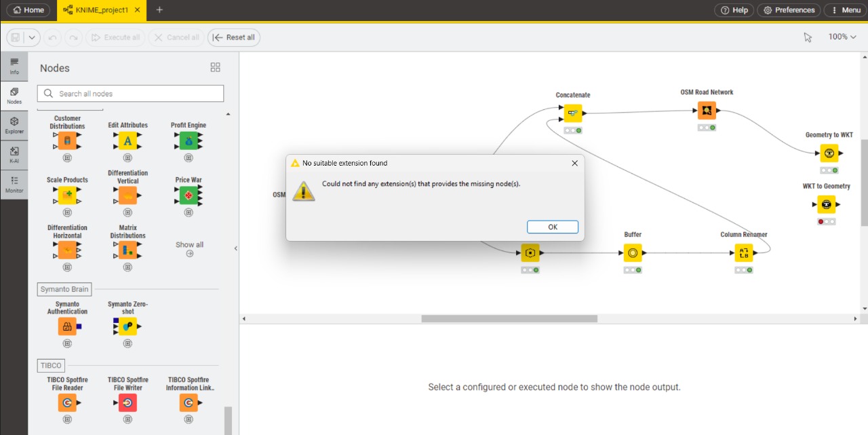Image resolution: width=868 pixels, height=435 pixels.
Task: Click Execute all button
Action: (x=115, y=37)
